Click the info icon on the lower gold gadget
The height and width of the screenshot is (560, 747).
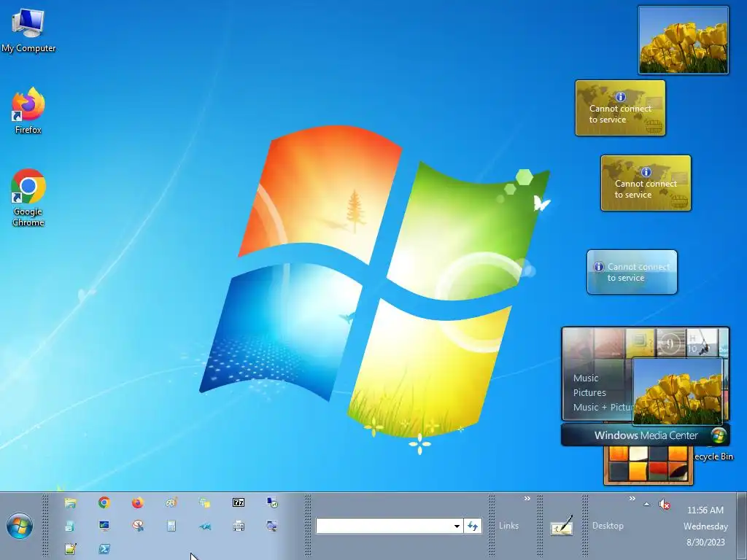[x=646, y=172]
